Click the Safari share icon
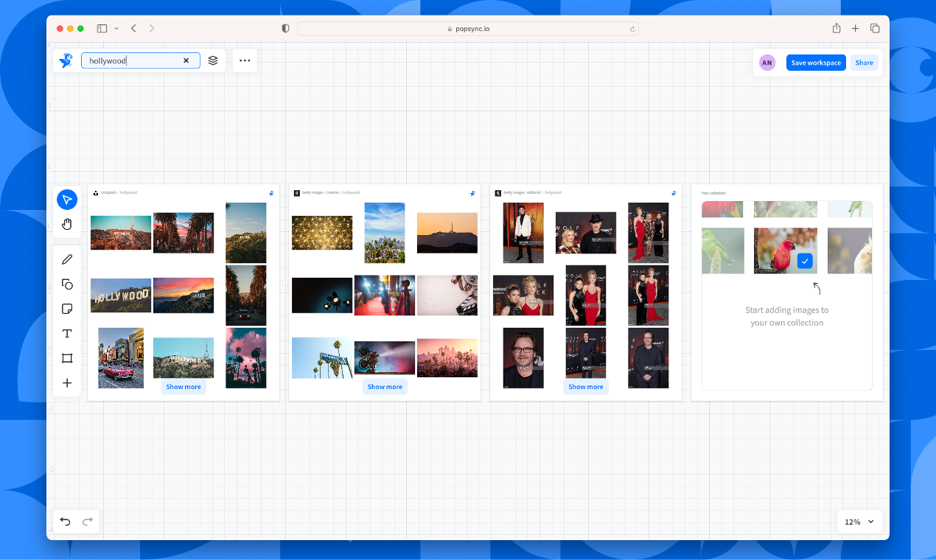 (x=837, y=28)
